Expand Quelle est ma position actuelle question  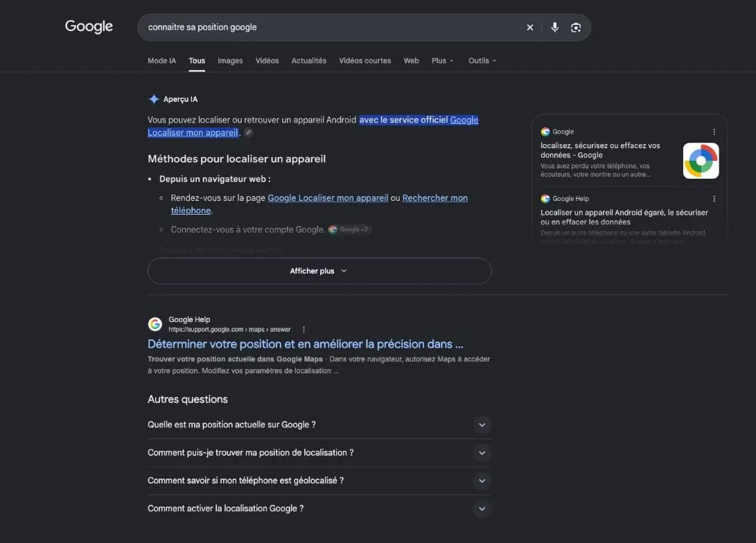coord(319,425)
